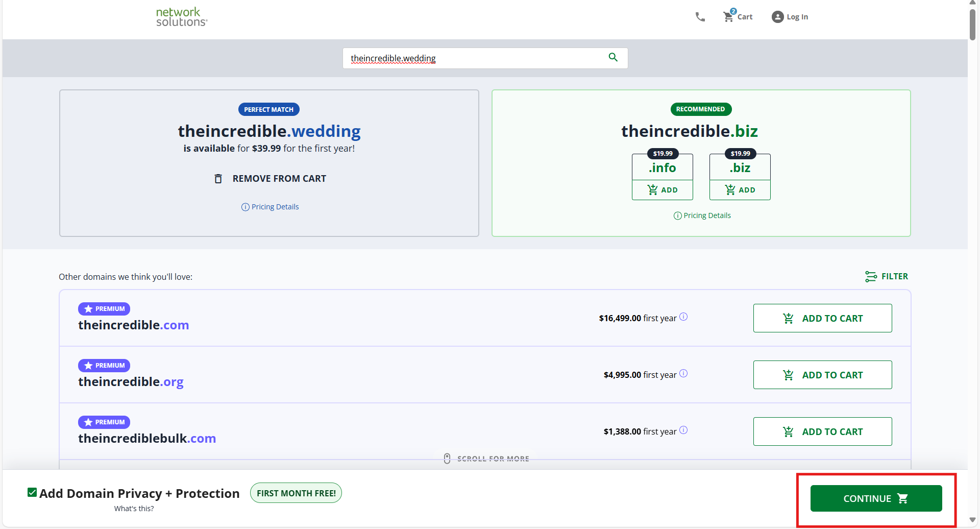Click the Premium star badge on theincrediblebulk.com
The height and width of the screenshot is (529, 980).
pyautogui.click(x=104, y=422)
